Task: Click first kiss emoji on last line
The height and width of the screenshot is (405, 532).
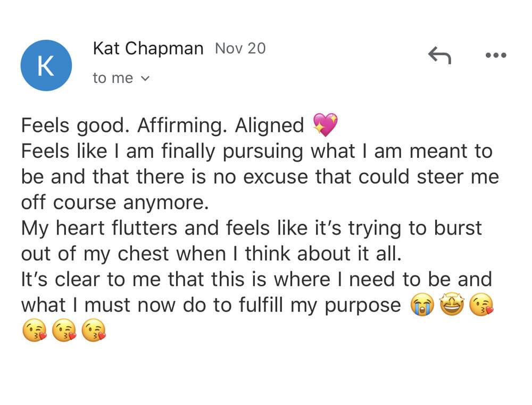Action: pos(34,330)
